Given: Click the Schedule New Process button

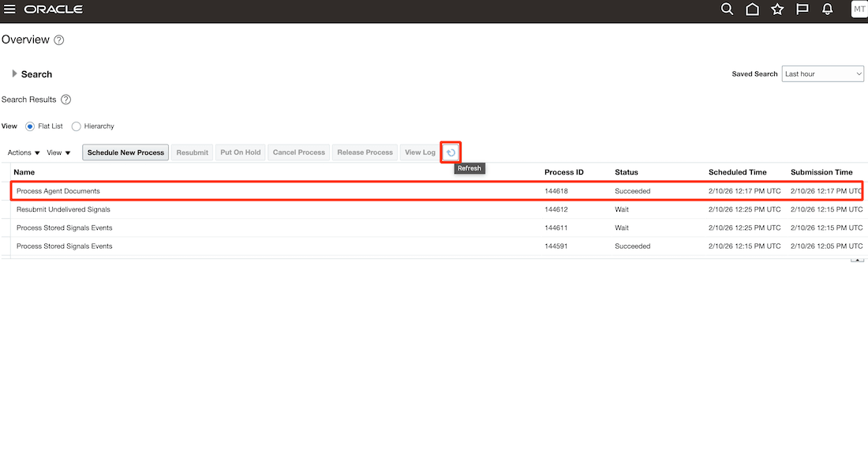Looking at the screenshot, I should (x=125, y=152).
